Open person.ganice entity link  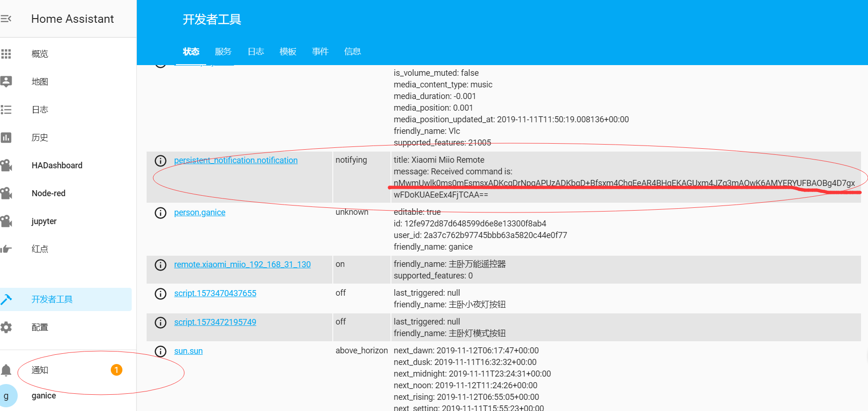[200, 212]
